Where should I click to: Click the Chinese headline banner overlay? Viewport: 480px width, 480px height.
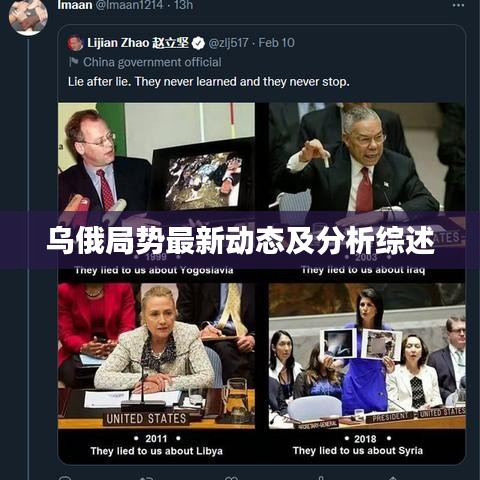(240, 240)
